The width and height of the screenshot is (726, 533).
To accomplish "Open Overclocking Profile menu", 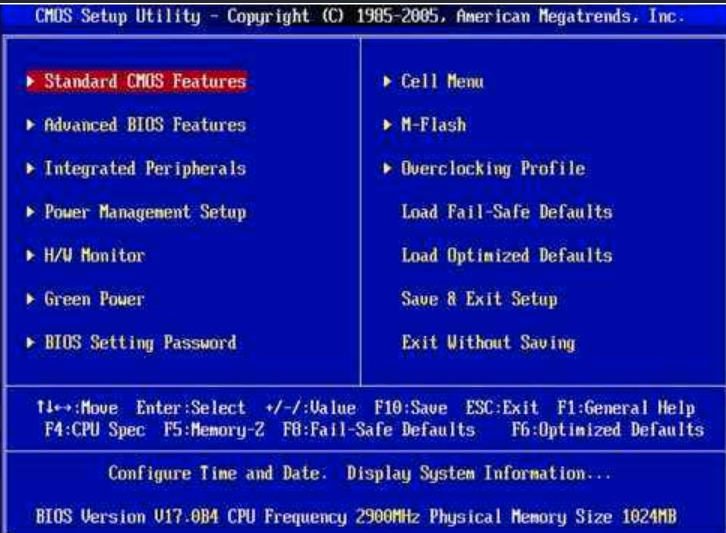I will tap(493, 169).
